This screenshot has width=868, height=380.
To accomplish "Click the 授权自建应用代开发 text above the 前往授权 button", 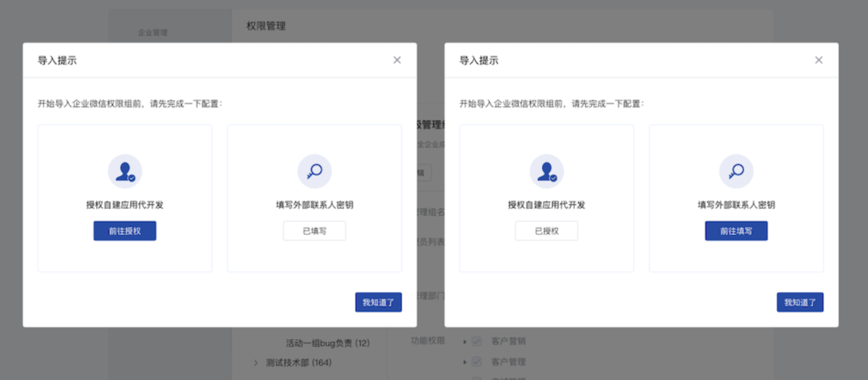I will click(125, 205).
